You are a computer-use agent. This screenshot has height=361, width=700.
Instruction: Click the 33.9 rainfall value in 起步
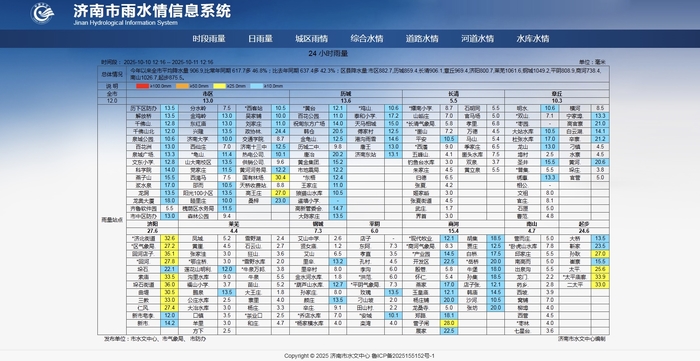[600, 277]
